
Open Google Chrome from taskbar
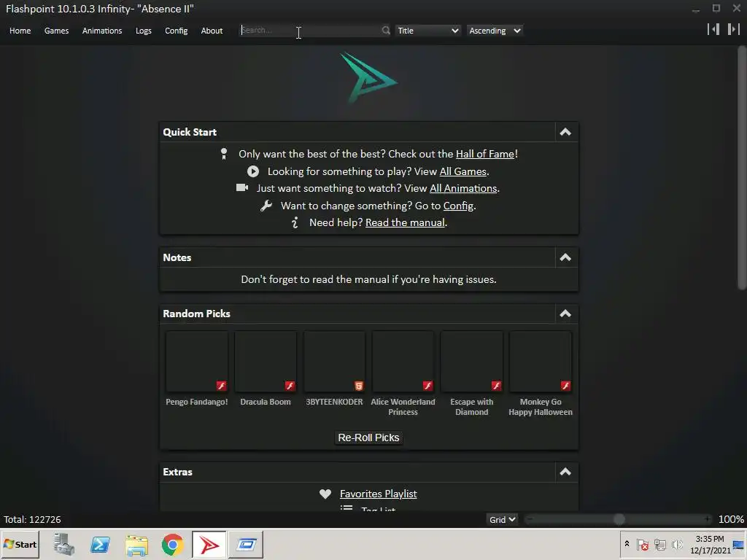[172, 545]
